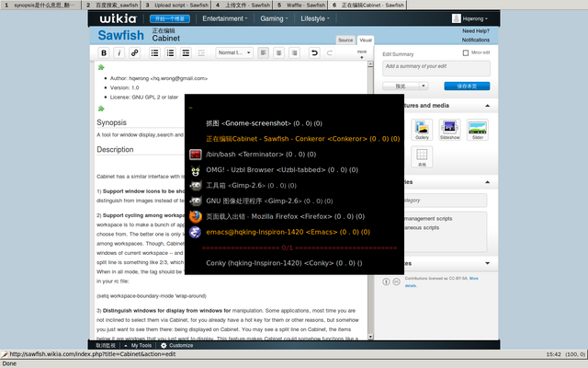Open Hqwrong account dropdown

coord(475,18)
